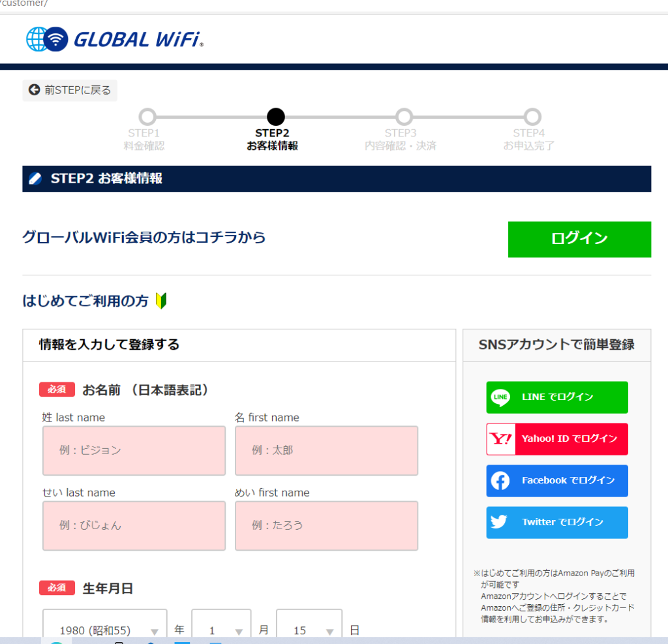Log in with Facebook
The width and height of the screenshot is (668, 644).
point(557,481)
